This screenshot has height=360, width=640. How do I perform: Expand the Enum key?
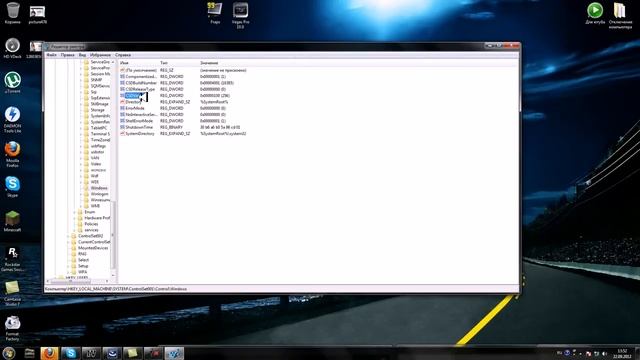[75, 212]
